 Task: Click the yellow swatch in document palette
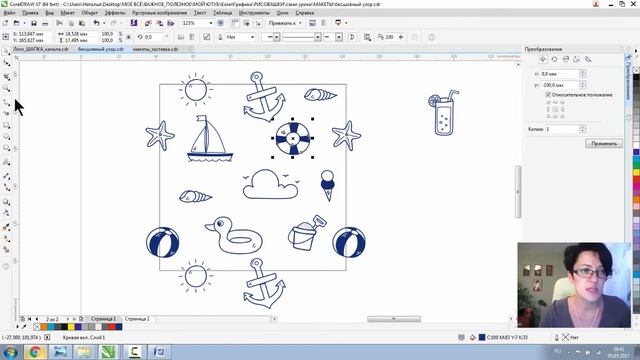tap(71, 327)
